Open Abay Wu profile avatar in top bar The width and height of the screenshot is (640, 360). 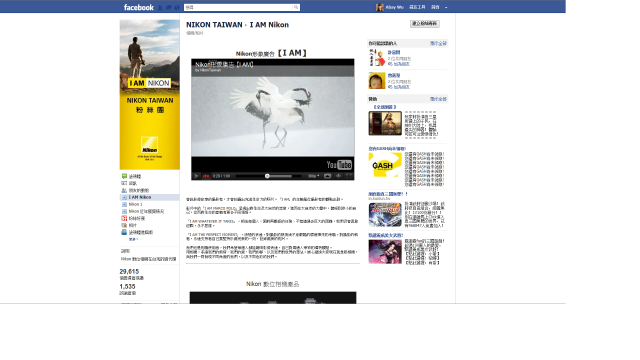pyautogui.click(x=380, y=7)
